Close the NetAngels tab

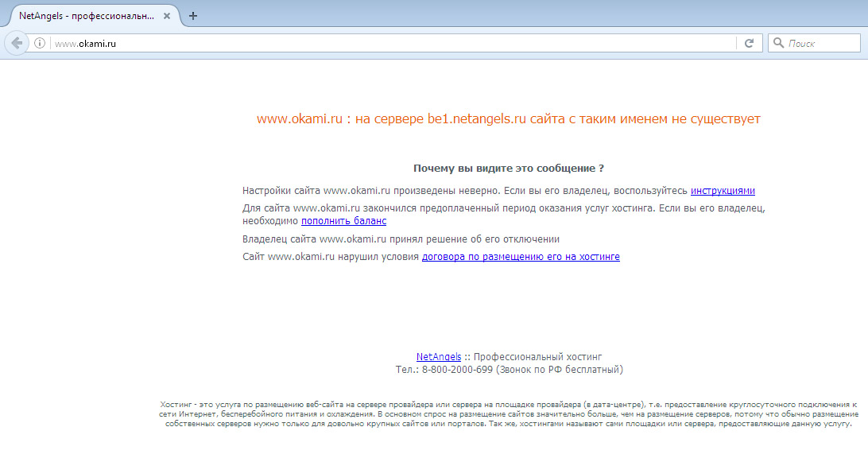(167, 16)
